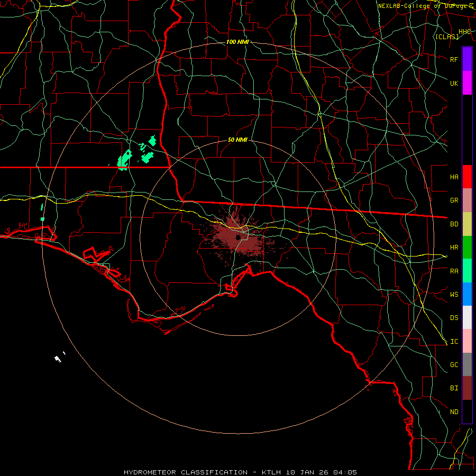Select the BD yellow legend block
This screenshot has height=476, width=476.
(467, 224)
